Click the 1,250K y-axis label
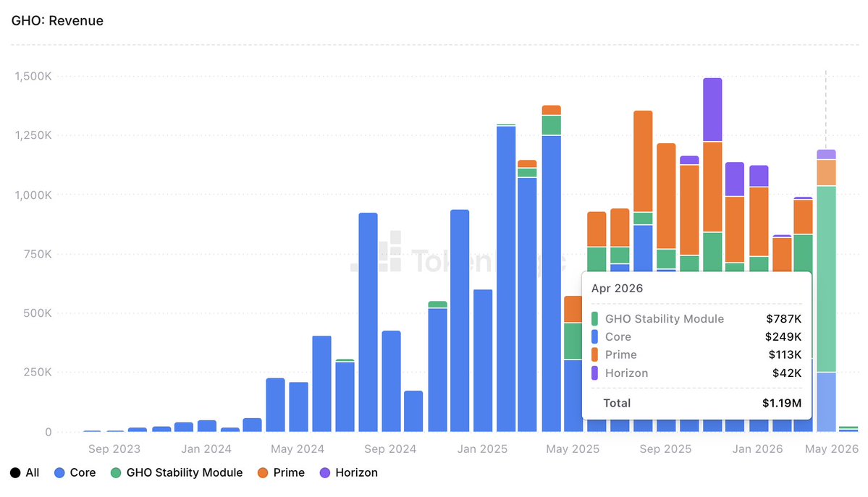Viewport: 868px width, 497px height. coord(33,135)
